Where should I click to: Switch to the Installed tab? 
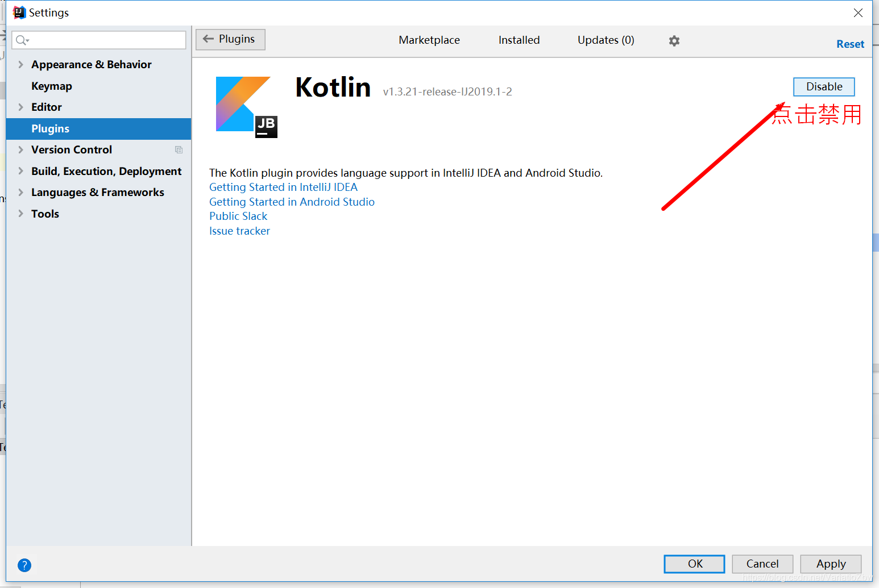[519, 40]
